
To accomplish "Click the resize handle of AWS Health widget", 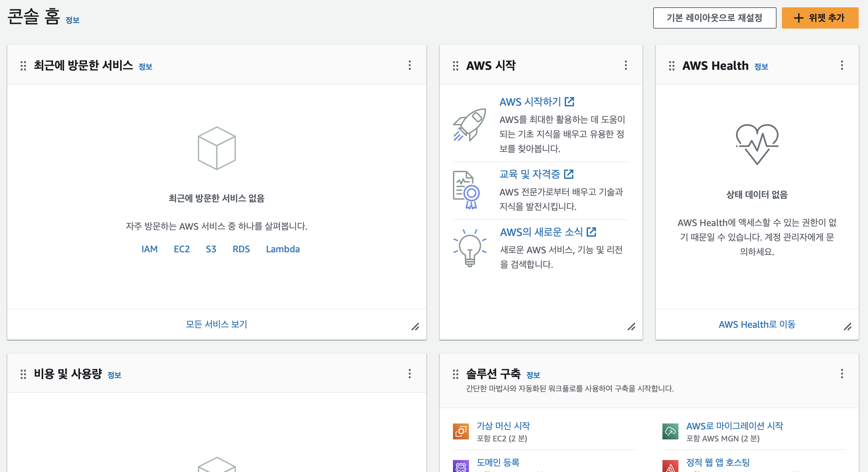I will click(848, 326).
